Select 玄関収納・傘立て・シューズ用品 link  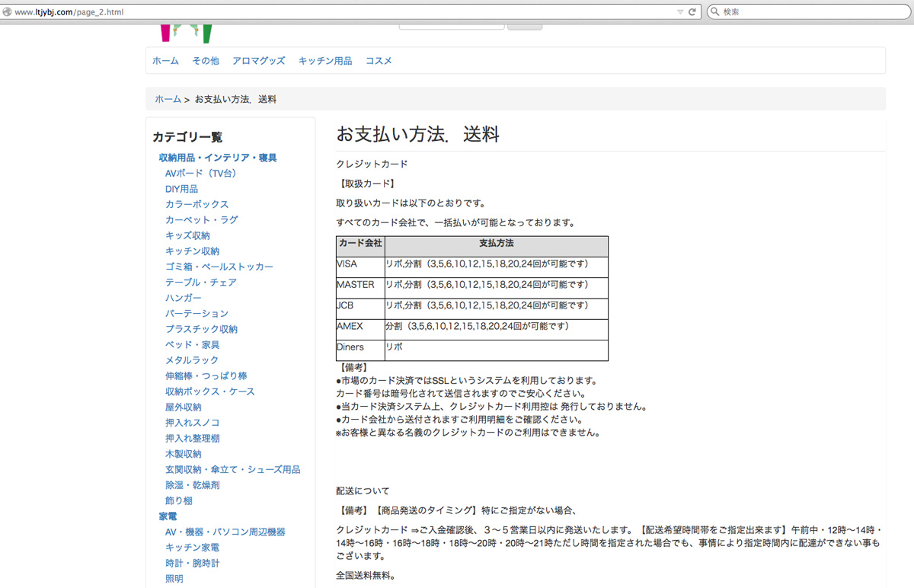pos(232,469)
